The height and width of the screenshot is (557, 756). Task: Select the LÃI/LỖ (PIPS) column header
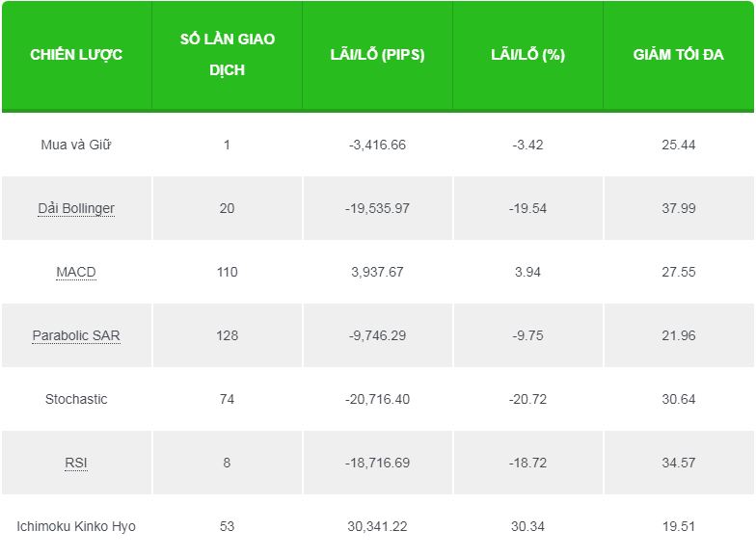point(377,55)
